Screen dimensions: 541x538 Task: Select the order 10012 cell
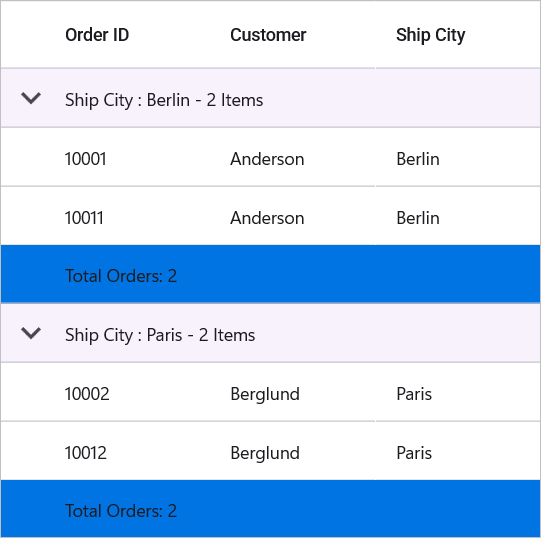click(x=86, y=453)
